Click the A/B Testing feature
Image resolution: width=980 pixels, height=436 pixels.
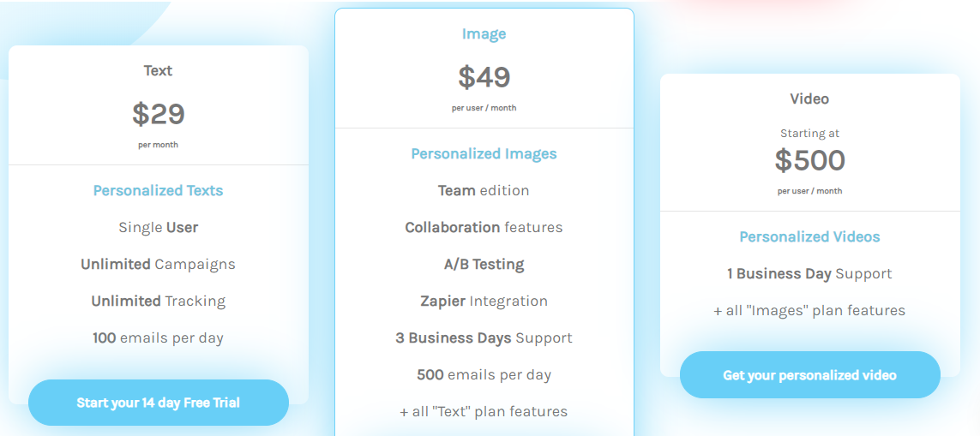(484, 265)
